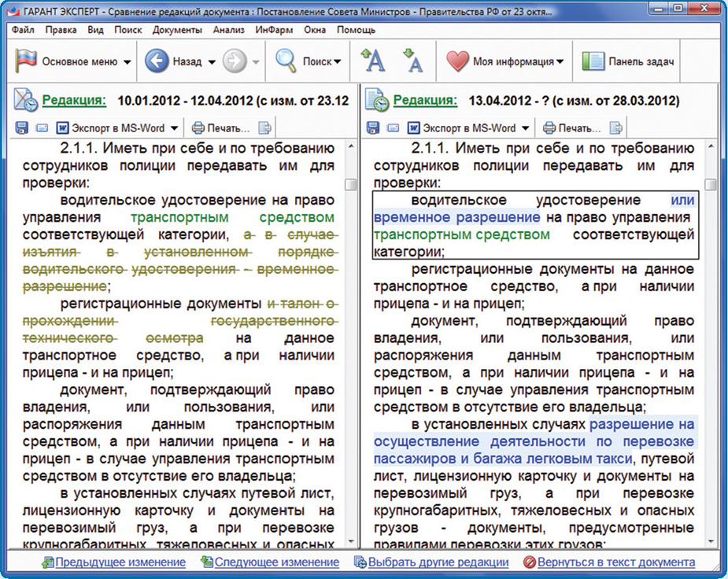Open the Анализ menu
Image resolution: width=728 pixels, height=579 pixels.
tap(229, 30)
